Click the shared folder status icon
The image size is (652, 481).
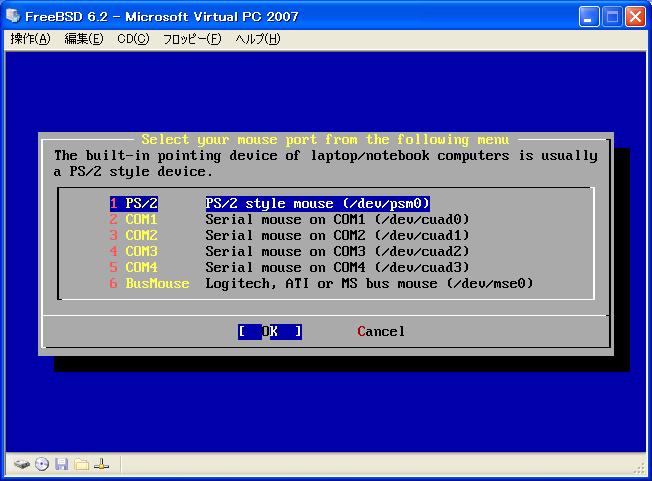pos(82,464)
